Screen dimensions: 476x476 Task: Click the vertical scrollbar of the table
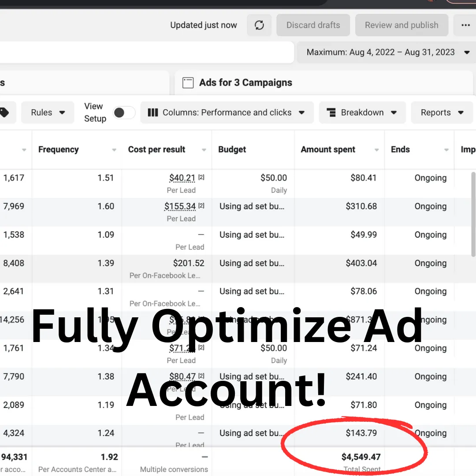click(x=473, y=214)
